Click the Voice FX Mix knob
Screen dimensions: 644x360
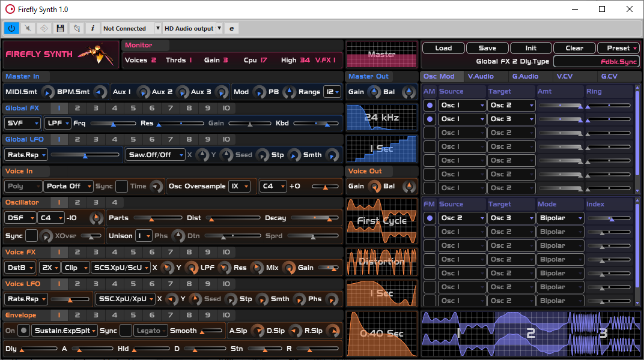click(x=289, y=268)
